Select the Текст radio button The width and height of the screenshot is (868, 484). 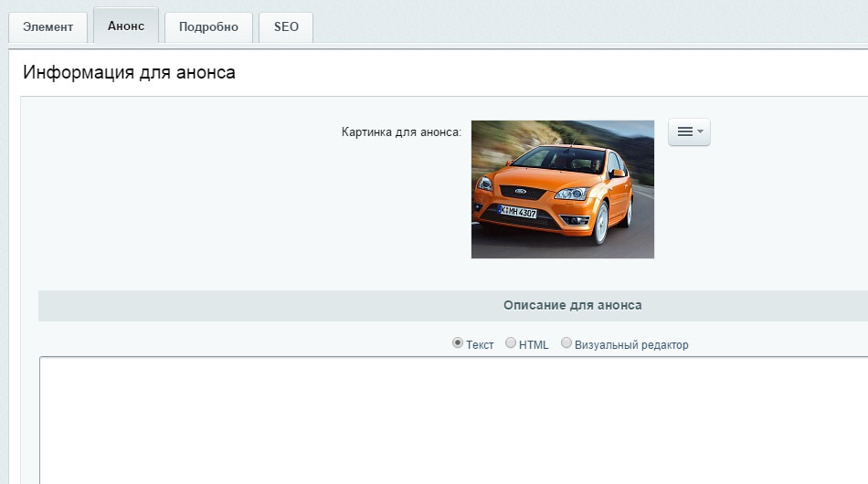click(x=458, y=343)
